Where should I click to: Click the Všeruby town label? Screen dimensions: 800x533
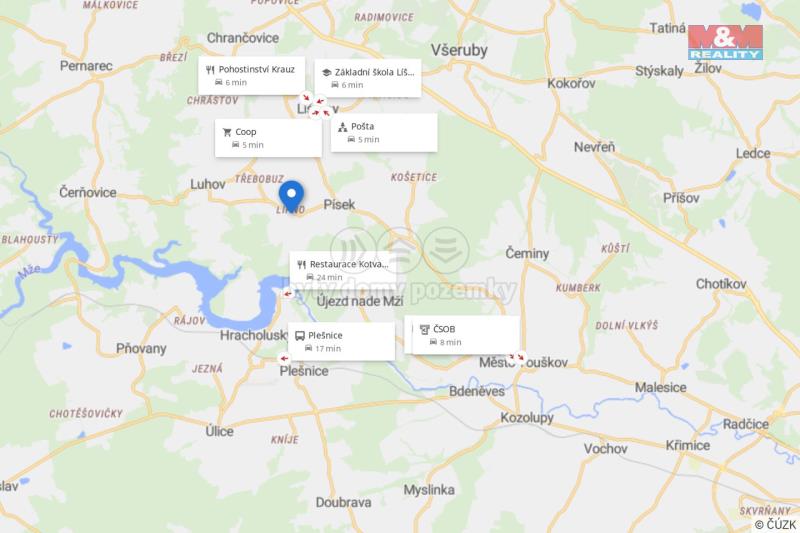pos(459,50)
